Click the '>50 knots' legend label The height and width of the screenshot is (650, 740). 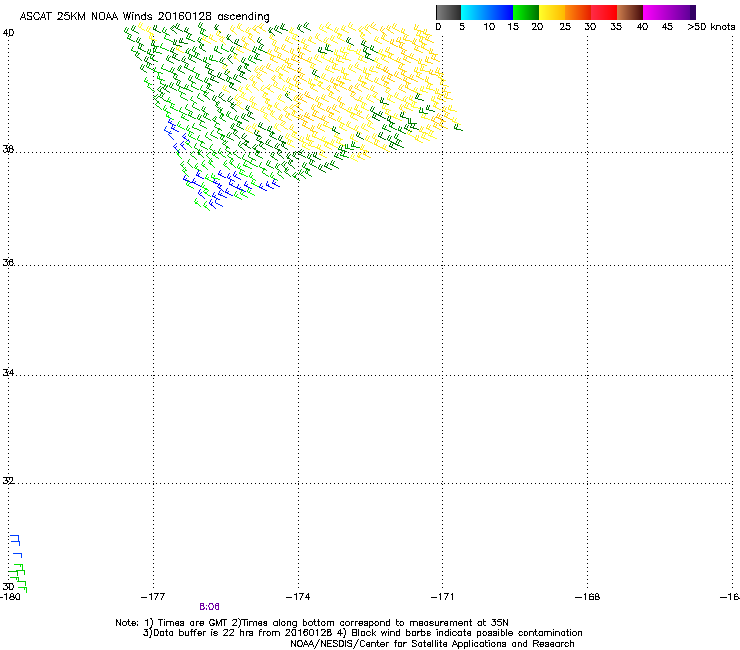[x=711, y=27]
